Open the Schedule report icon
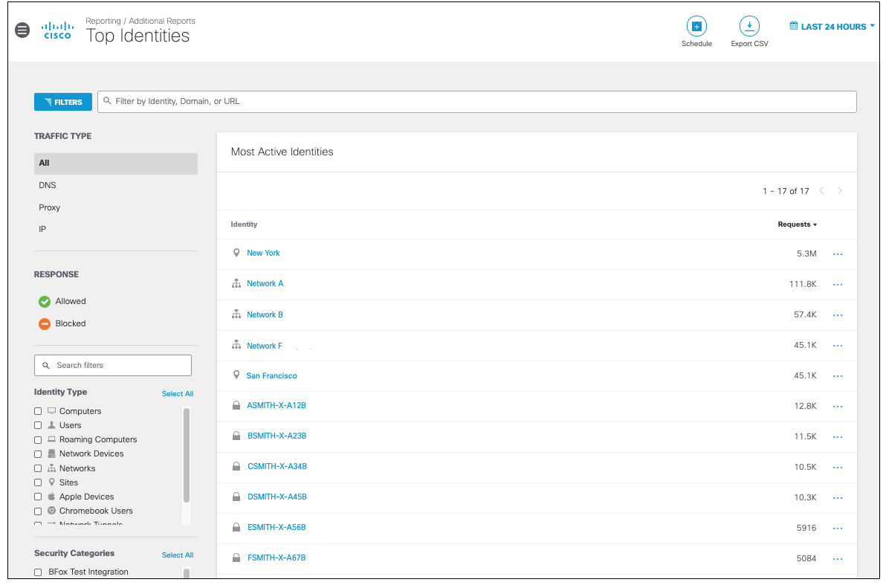Viewport: 886px width, 588px height. [x=696, y=26]
